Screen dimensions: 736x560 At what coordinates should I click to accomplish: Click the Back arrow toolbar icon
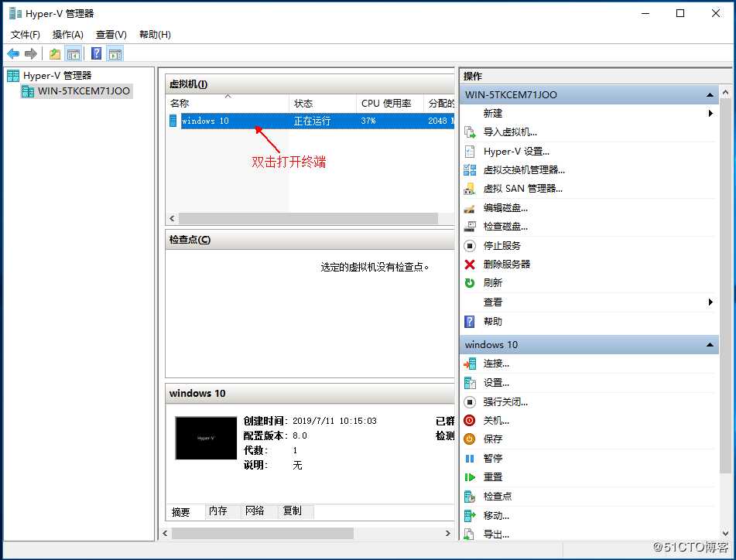tap(13, 54)
